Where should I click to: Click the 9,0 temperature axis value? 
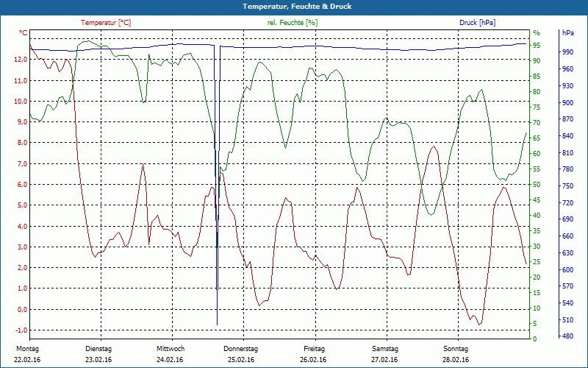[22, 122]
